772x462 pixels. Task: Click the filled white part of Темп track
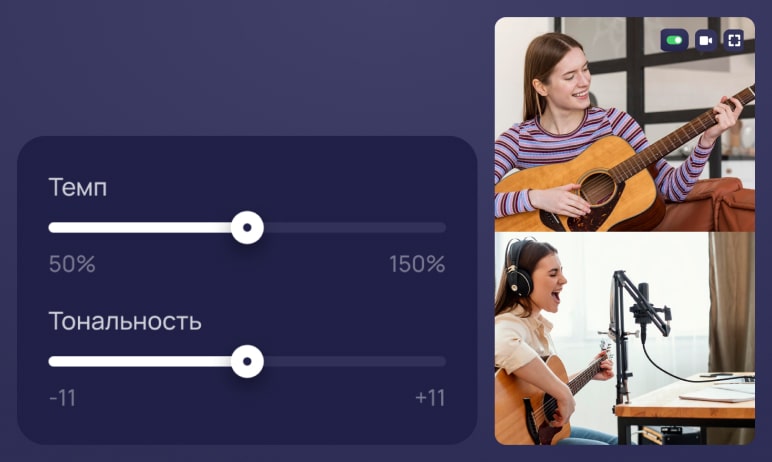pyautogui.click(x=140, y=228)
